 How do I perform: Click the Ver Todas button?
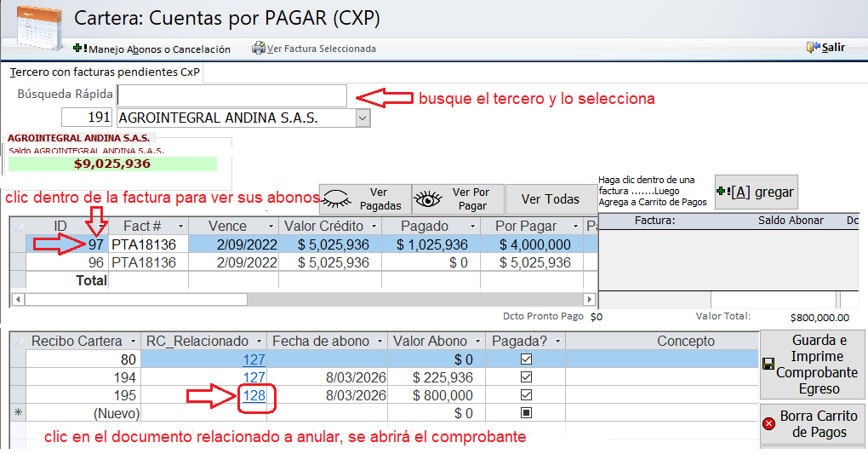point(550,199)
